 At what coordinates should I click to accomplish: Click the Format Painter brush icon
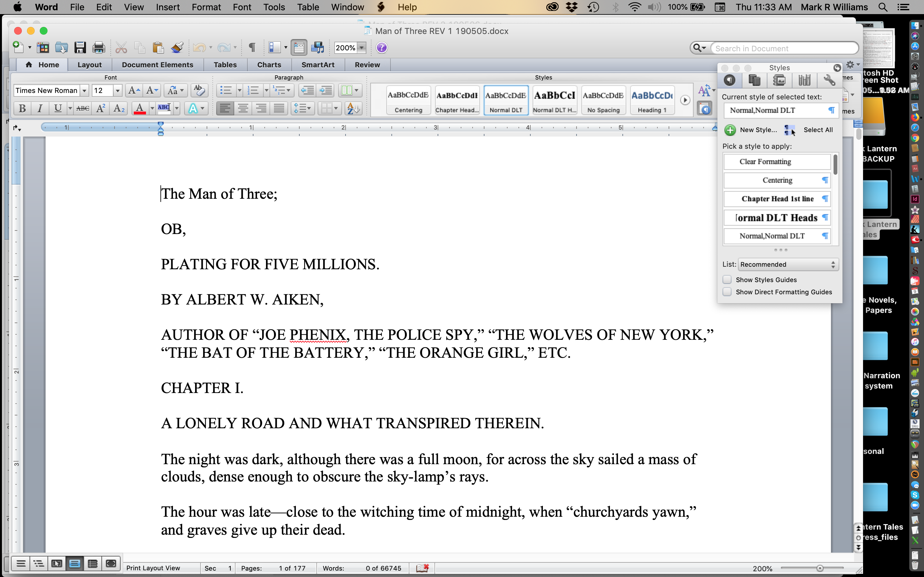(177, 48)
